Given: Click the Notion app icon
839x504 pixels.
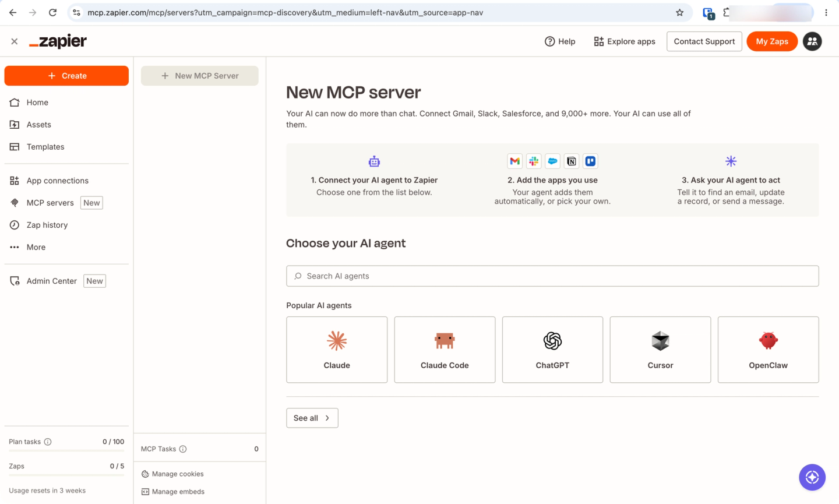Looking at the screenshot, I should [x=572, y=161].
